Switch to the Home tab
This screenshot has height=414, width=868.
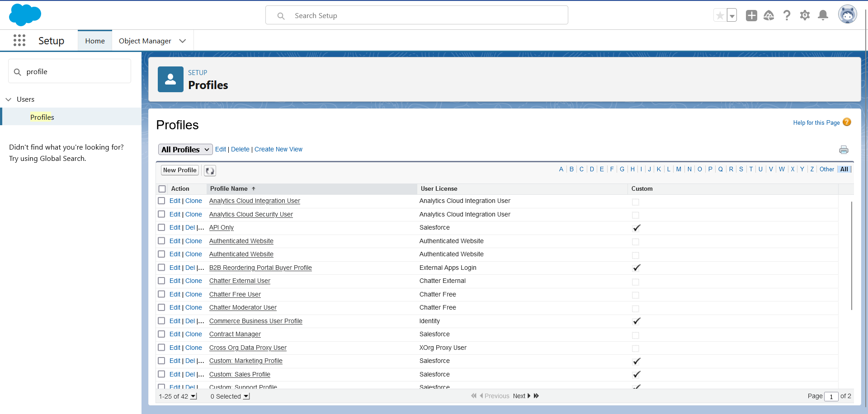[95, 41]
